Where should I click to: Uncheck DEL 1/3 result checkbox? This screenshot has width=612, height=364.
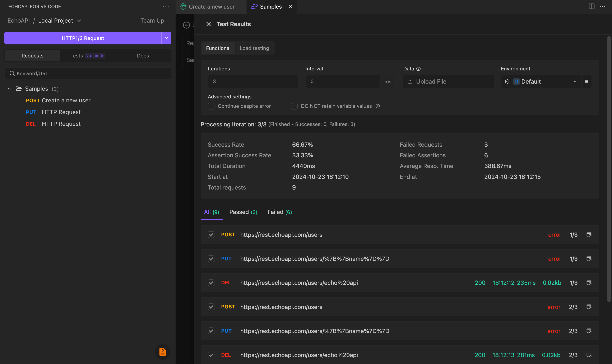[x=211, y=283]
